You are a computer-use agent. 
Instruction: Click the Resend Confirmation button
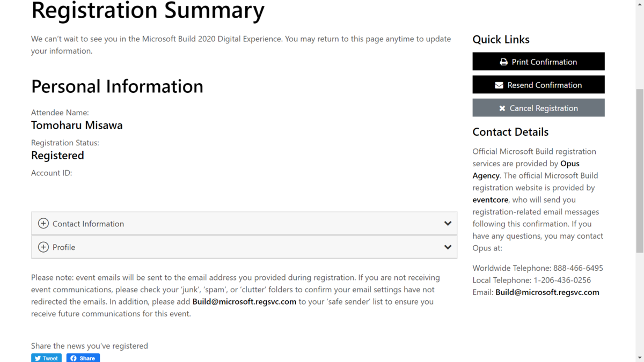538,85
